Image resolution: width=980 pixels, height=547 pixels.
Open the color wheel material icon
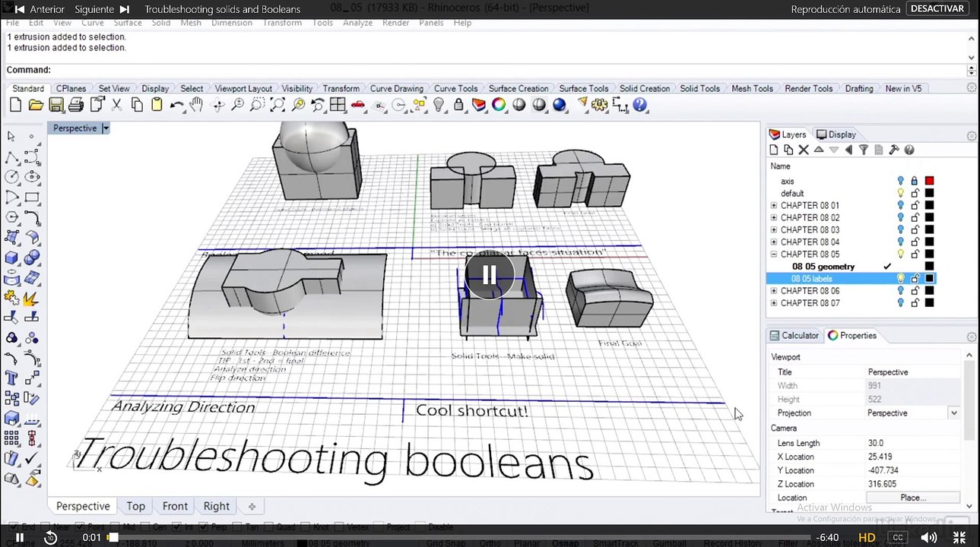coord(499,105)
